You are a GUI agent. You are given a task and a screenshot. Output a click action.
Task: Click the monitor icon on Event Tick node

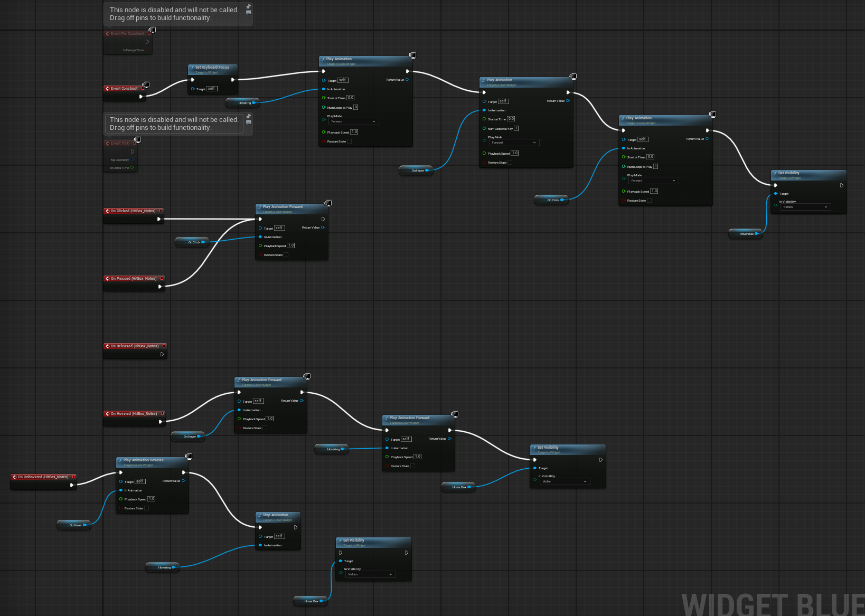tap(137, 139)
